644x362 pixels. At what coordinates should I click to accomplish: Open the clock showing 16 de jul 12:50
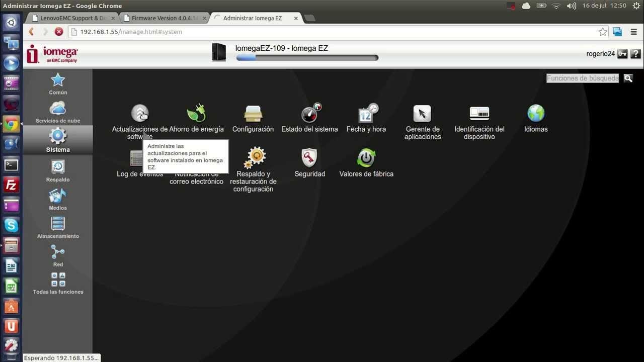[604, 6]
